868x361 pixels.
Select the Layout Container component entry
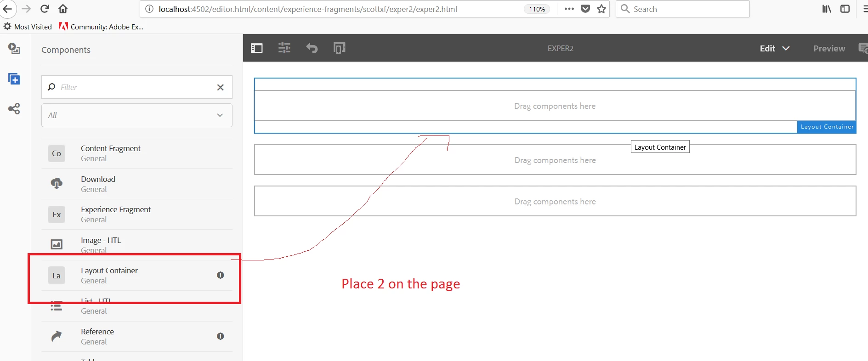point(136,276)
